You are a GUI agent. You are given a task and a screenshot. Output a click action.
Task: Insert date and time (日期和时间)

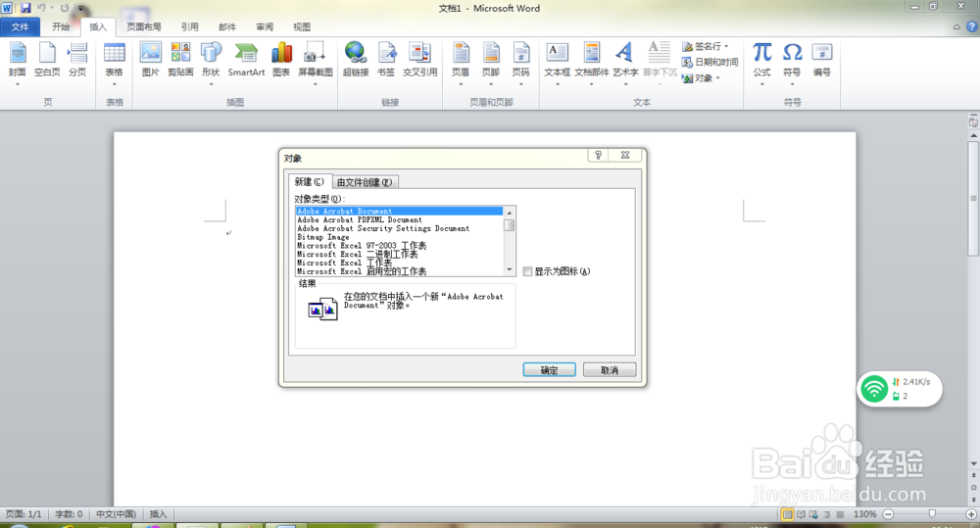(710, 62)
